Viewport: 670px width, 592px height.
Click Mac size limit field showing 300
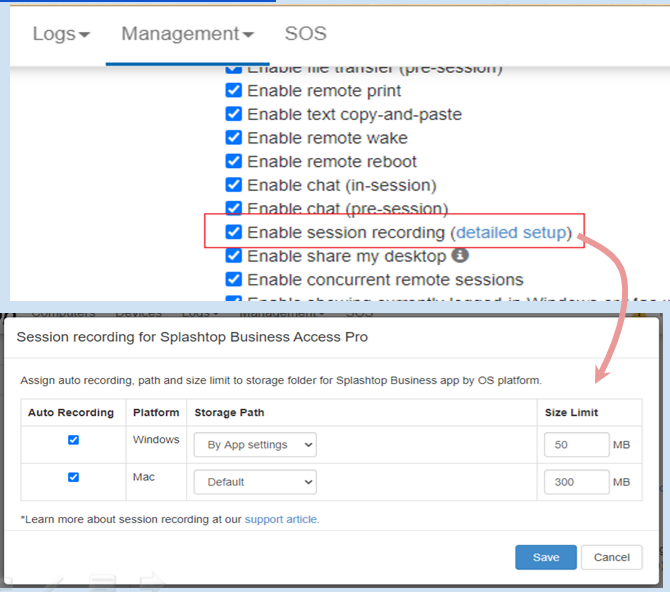576,482
